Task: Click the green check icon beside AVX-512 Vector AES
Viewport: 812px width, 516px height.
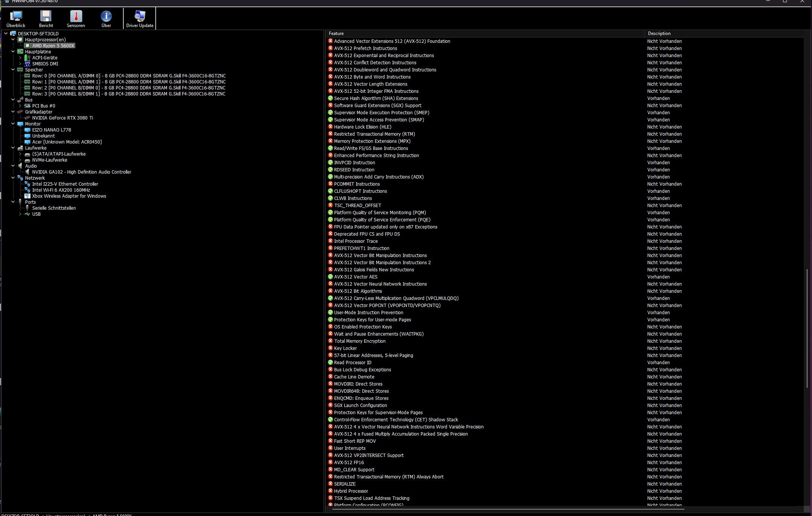Action: pos(330,277)
